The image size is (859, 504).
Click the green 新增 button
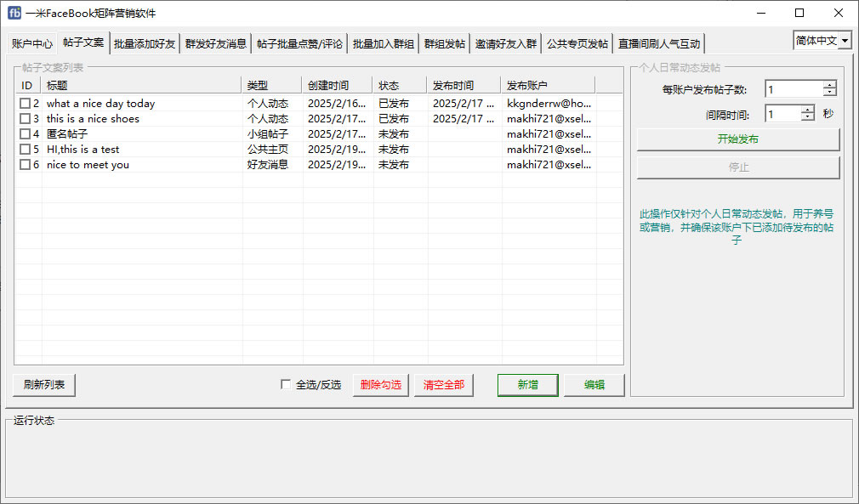pyautogui.click(x=528, y=385)
